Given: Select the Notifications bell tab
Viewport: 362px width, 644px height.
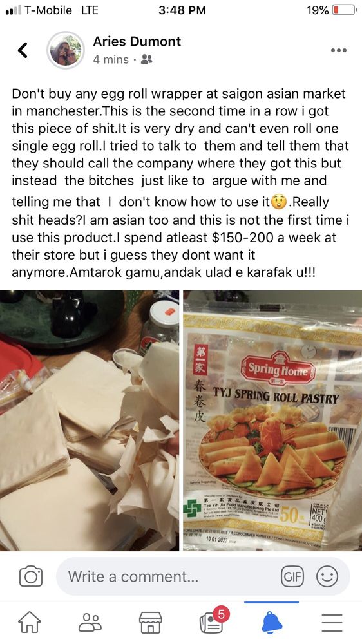Looking at the screenshot, I should 272,622.
